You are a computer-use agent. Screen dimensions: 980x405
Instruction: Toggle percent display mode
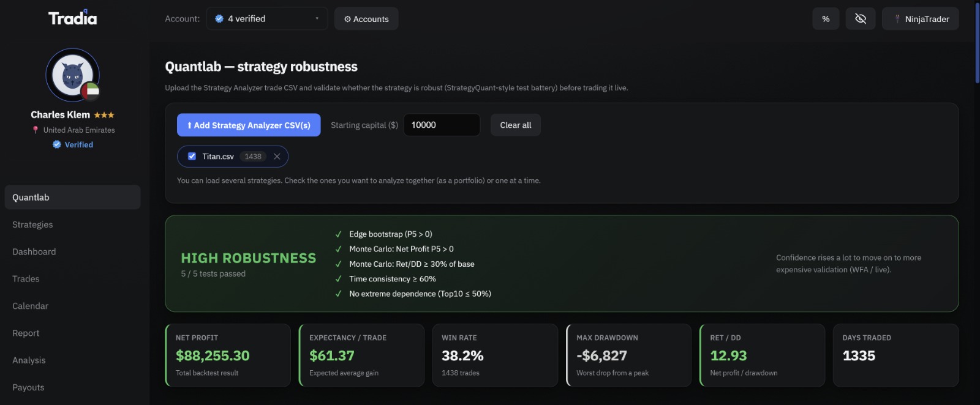(x=826, y=19)
